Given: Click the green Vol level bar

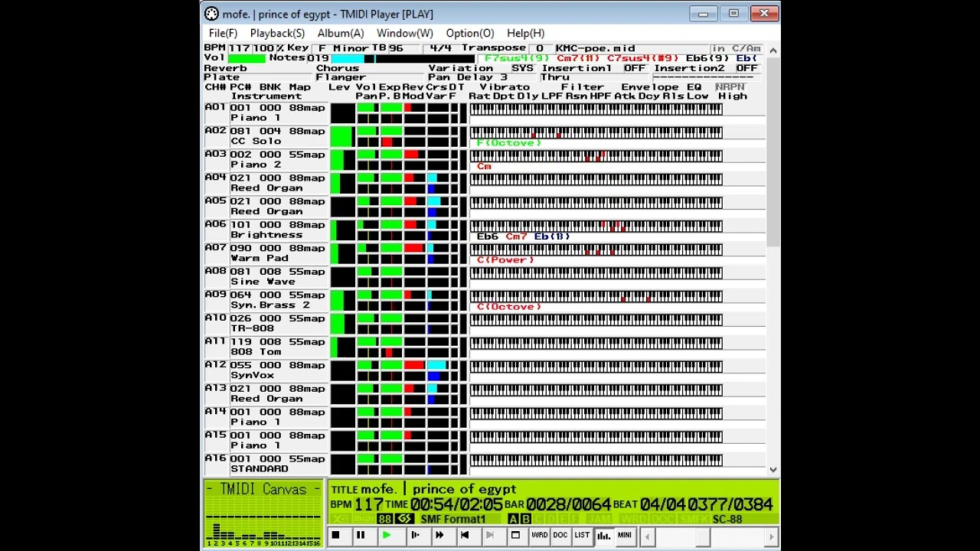Looking at the screenshot, I should pyautogui.click(x=247, y=58).
